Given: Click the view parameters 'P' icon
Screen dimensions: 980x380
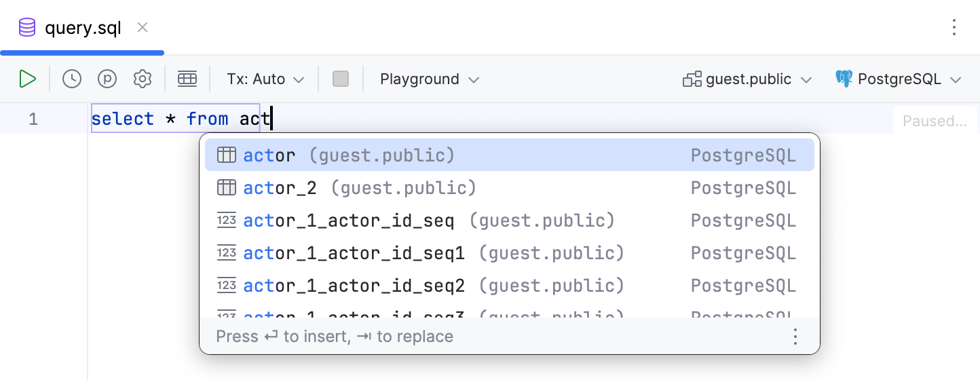Looking at the screenshot, I should click(x=107, y=79).
